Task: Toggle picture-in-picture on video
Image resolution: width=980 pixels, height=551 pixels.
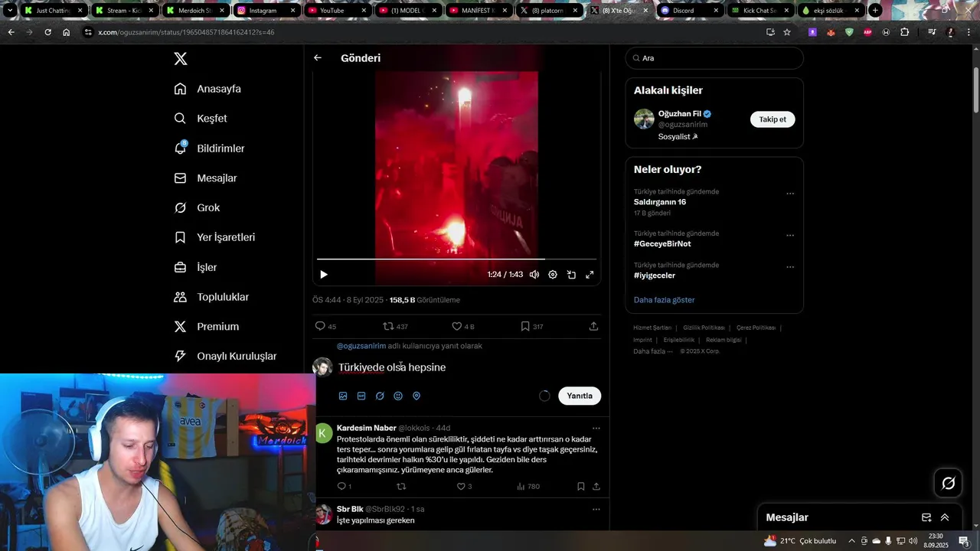Action: coord(571,275)
